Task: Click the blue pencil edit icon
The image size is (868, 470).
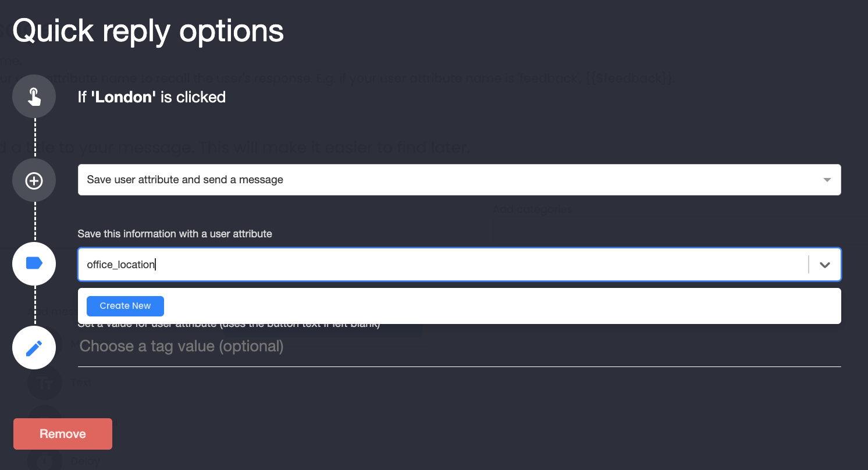Action: click(34, 348)
